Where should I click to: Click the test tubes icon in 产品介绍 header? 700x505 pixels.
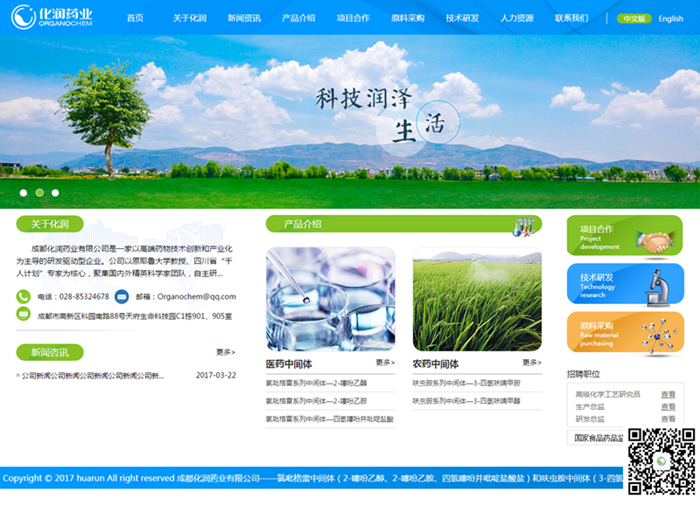coord(521,227)
